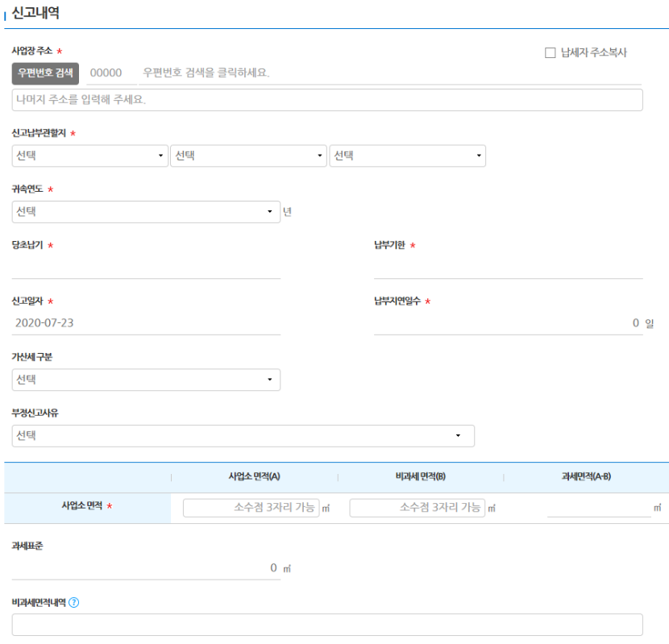Click the 사업소 면적 row label
Viewport: 669px width, 644px height.
tap(82, 505)
